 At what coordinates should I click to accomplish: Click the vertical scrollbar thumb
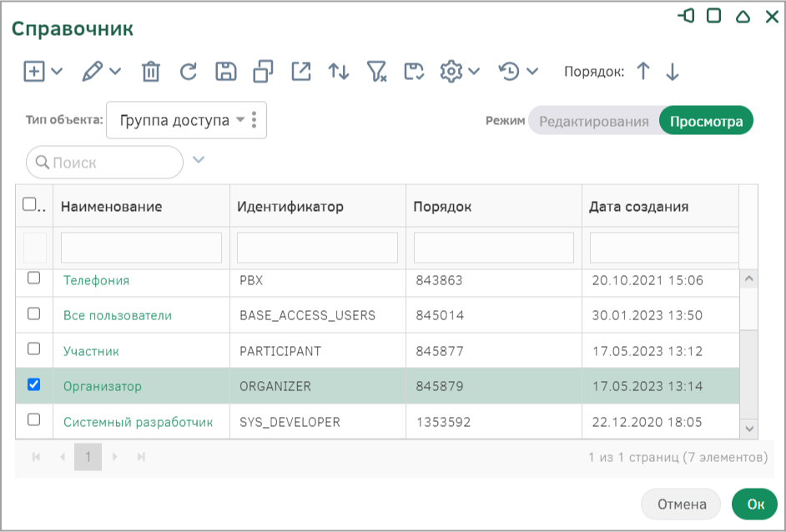[x=749, y=374]
